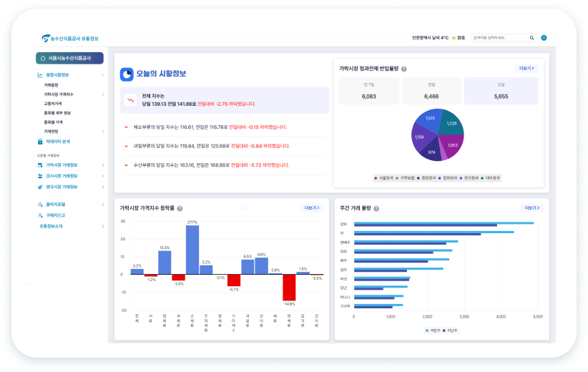Toggle 중앙청과 legend item in pie chart

(x=426, y=178)
